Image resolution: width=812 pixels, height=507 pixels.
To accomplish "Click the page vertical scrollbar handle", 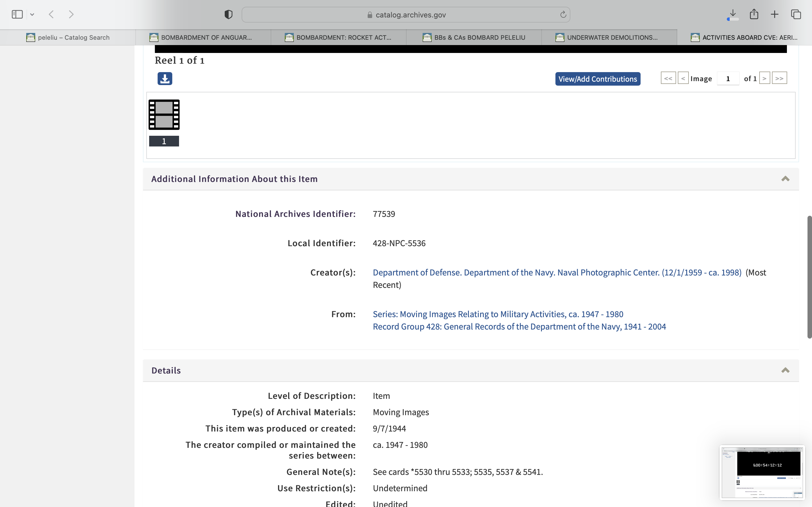I will click(809, 277).
